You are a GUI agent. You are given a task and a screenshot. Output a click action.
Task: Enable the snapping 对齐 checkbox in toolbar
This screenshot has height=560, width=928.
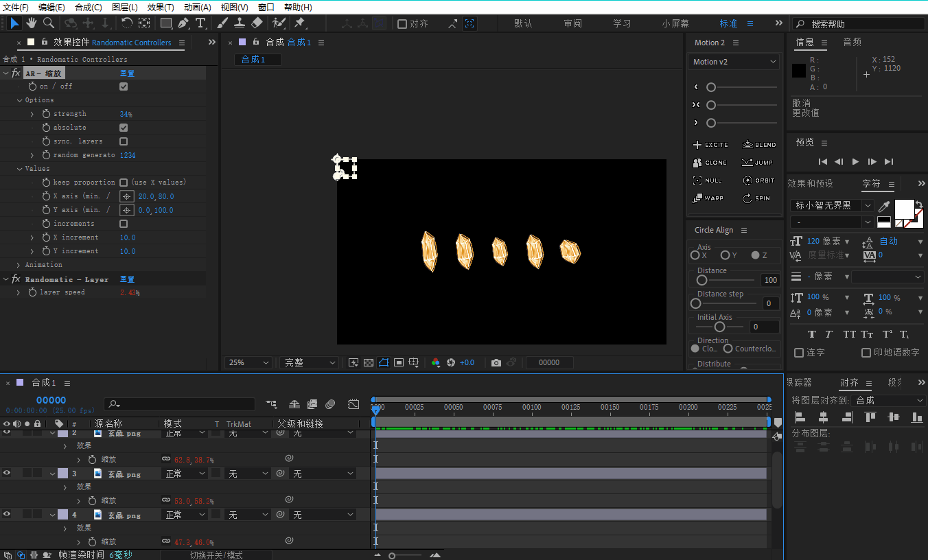(402, 23)
